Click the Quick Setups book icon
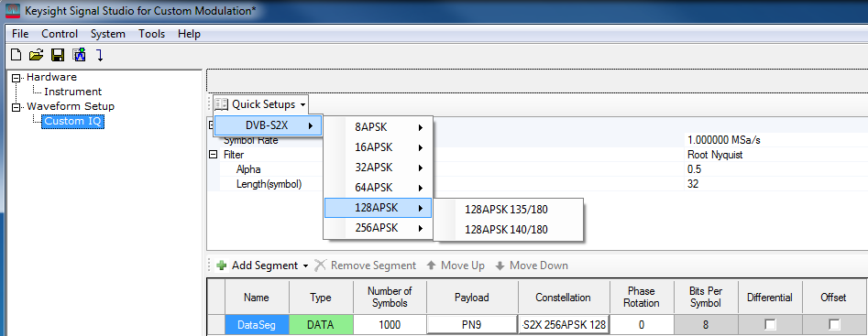The image size is (868, 336). point(221,103)
